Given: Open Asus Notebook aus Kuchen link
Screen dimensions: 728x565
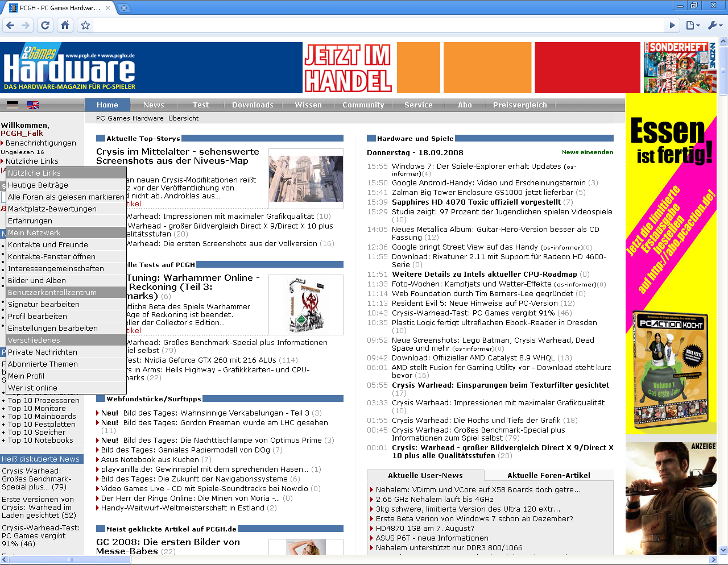Looking at the screenshot, I should point(150,460).
